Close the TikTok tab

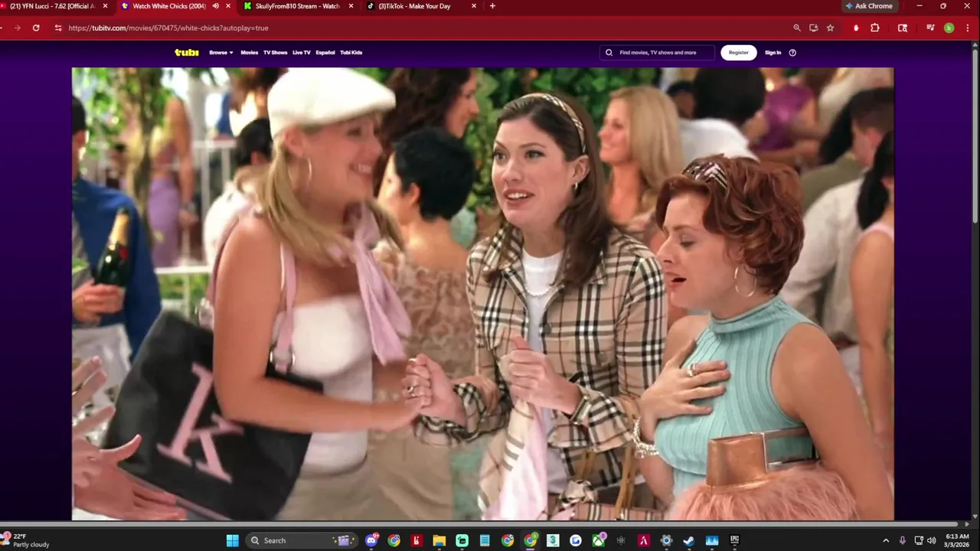pos(474,6)
